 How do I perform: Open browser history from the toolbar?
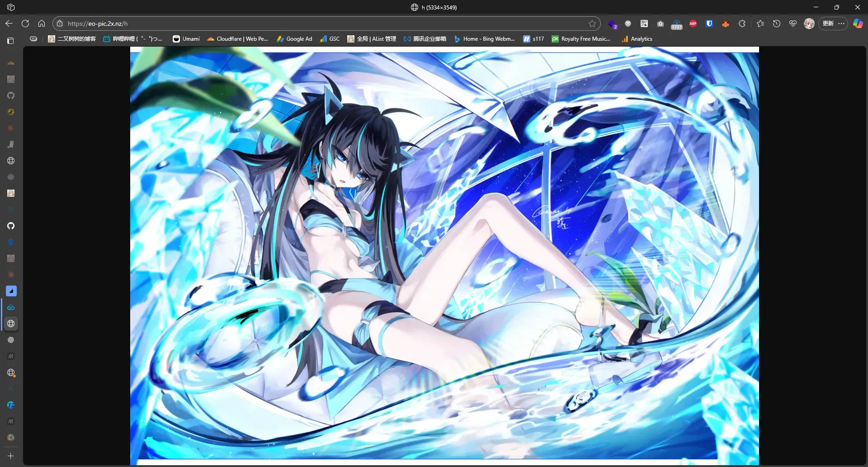pos(777,24)
